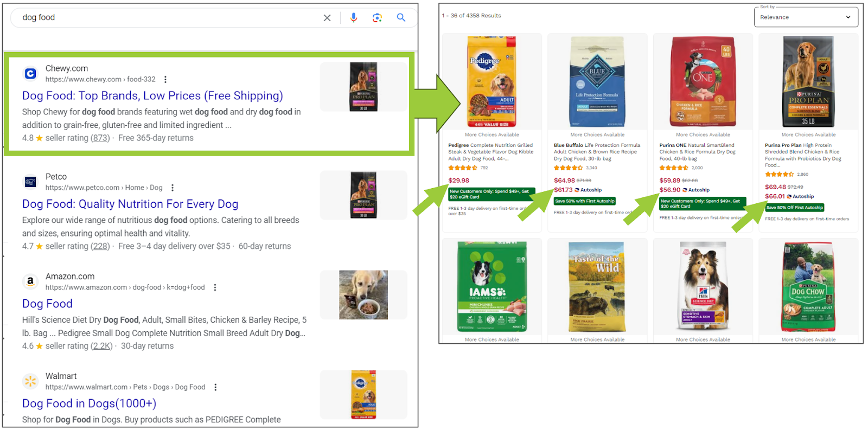Select the Blue Buffalo bag product image
868x430 pixels.
point(597,81)
